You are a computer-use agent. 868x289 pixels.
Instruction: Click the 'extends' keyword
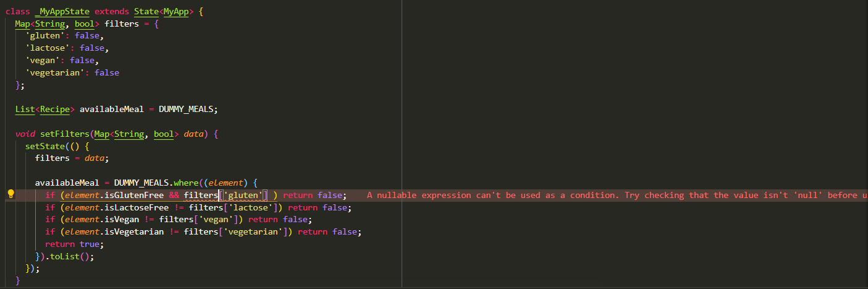tap(112, 12)
